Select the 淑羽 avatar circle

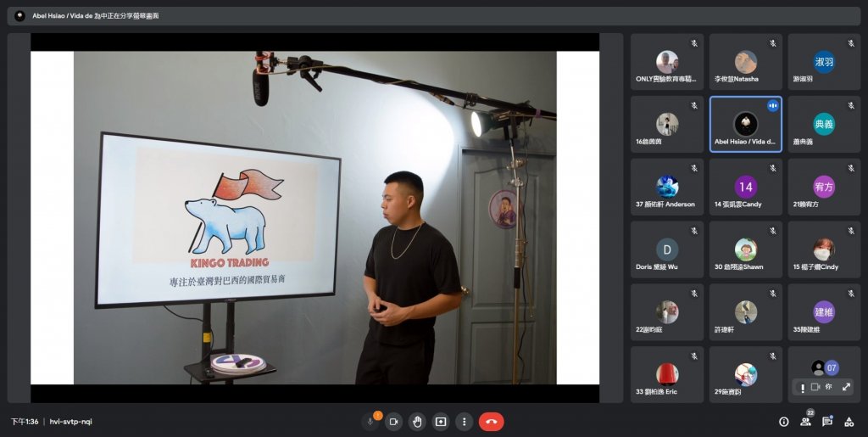pos(824,62)
